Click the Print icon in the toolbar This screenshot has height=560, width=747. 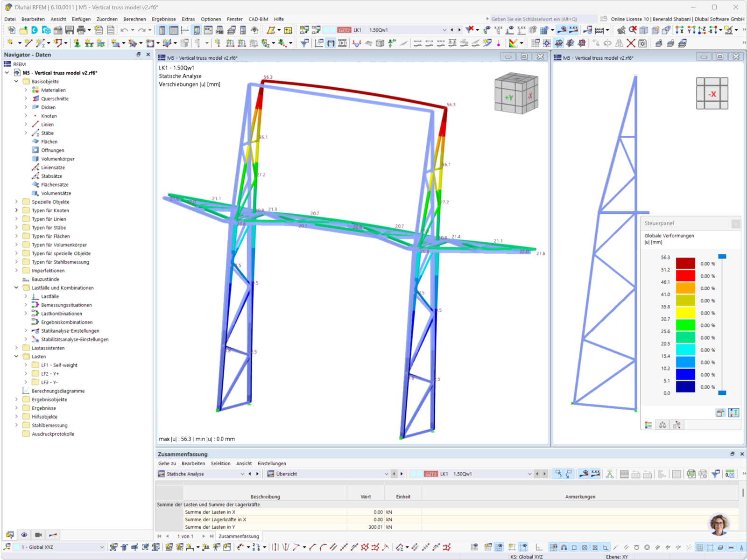click(81, 30)
